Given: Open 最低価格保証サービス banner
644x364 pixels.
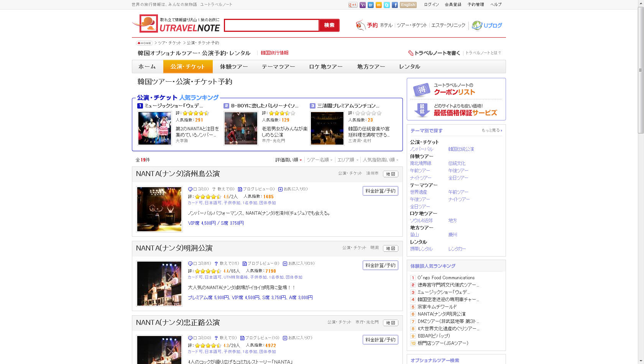Looking at the screenshot, I should pyautogui.click(x=456, y=110).
